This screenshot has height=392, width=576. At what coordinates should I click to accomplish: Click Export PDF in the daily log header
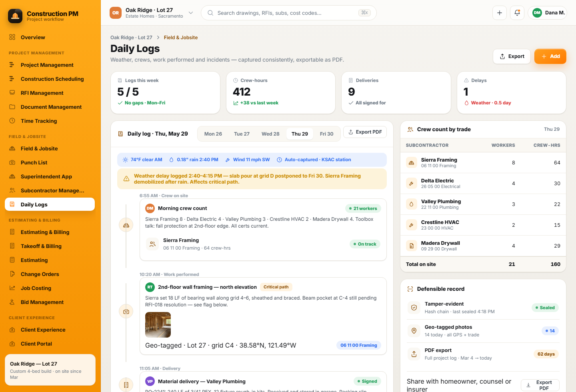(365, 132)
